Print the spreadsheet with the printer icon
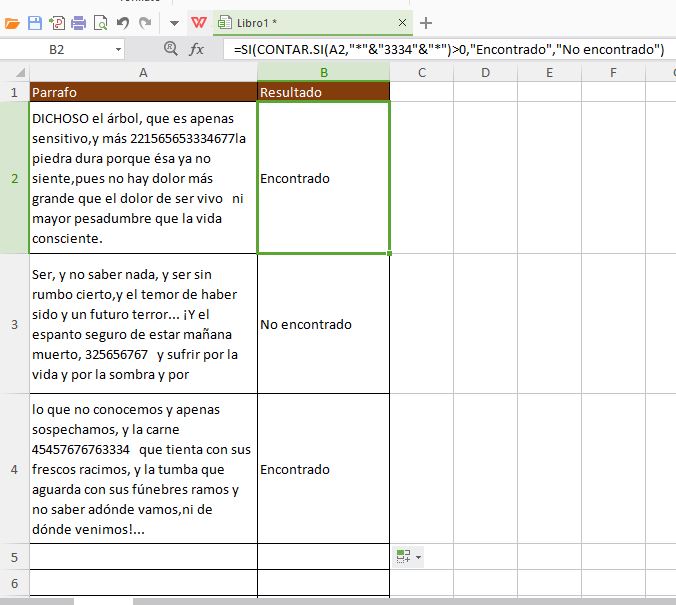The image size is (676, 605). (78, 23)
